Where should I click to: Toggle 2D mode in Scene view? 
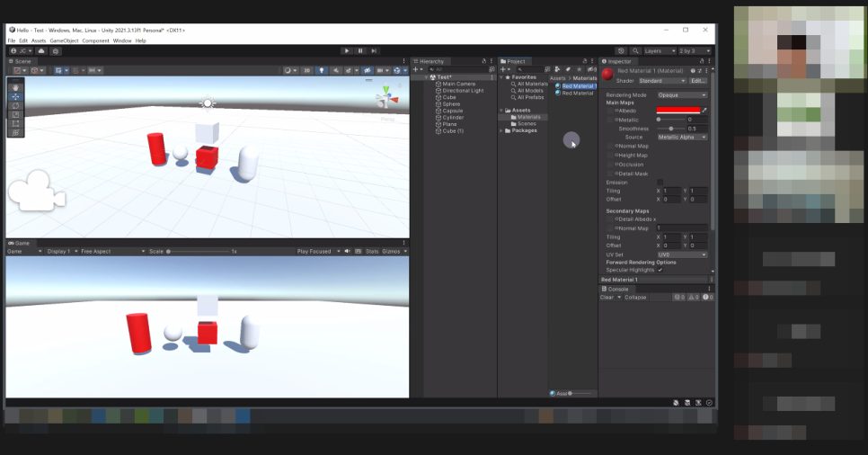pyautogui.click(x=306, y=70)
